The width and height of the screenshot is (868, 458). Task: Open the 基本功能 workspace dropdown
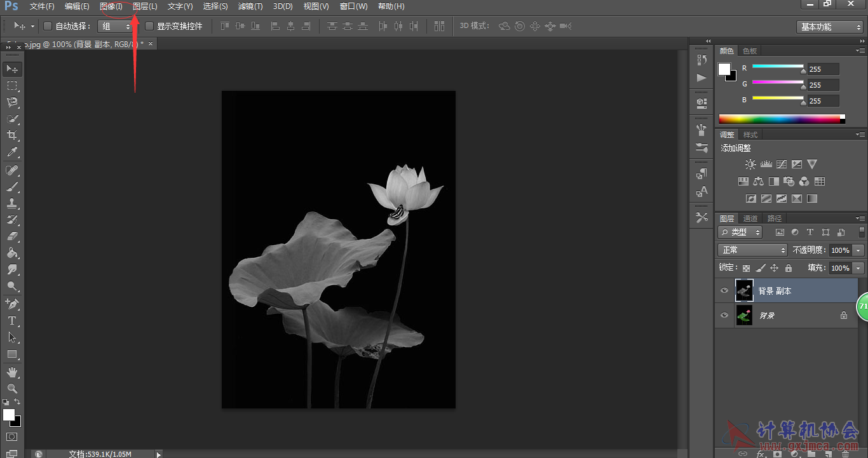(x=829, y=27)
